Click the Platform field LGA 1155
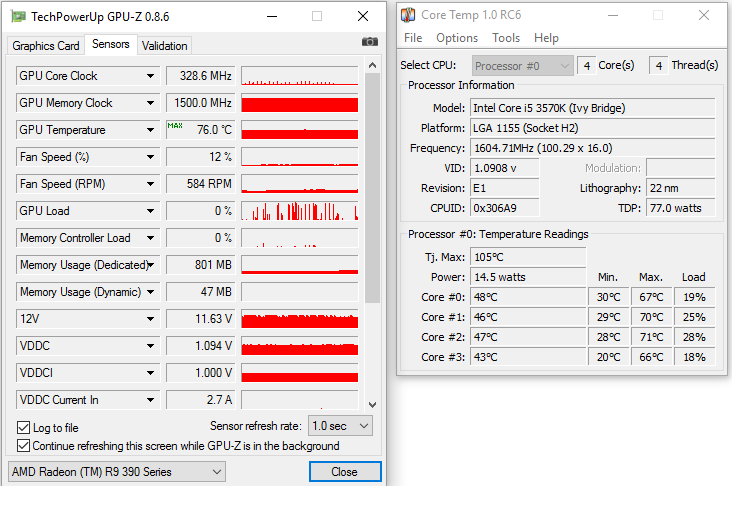 tap(593, 128)
